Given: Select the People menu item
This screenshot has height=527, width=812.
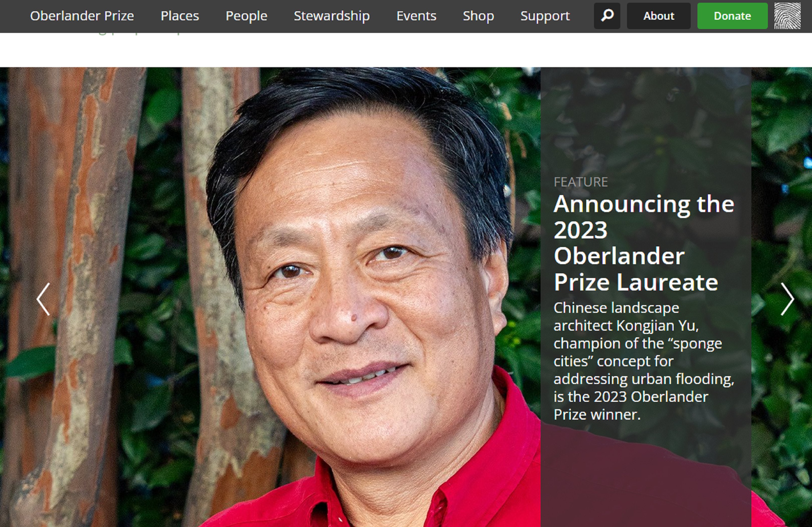Looking at the screenshot, I should 246,16.
